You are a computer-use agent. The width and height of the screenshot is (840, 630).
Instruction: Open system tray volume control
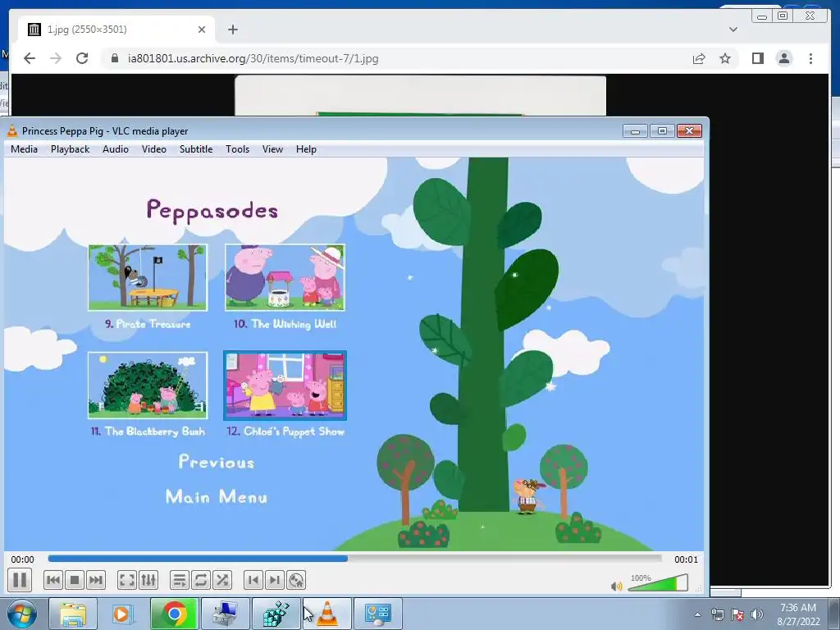(757, 614)
